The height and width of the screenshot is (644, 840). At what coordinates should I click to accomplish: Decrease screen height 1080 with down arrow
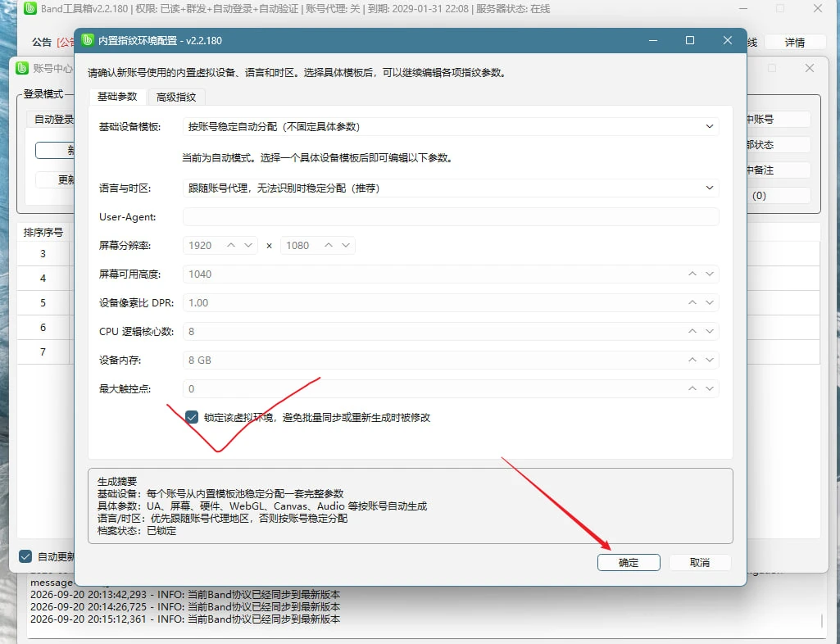(x=346, y=245)
